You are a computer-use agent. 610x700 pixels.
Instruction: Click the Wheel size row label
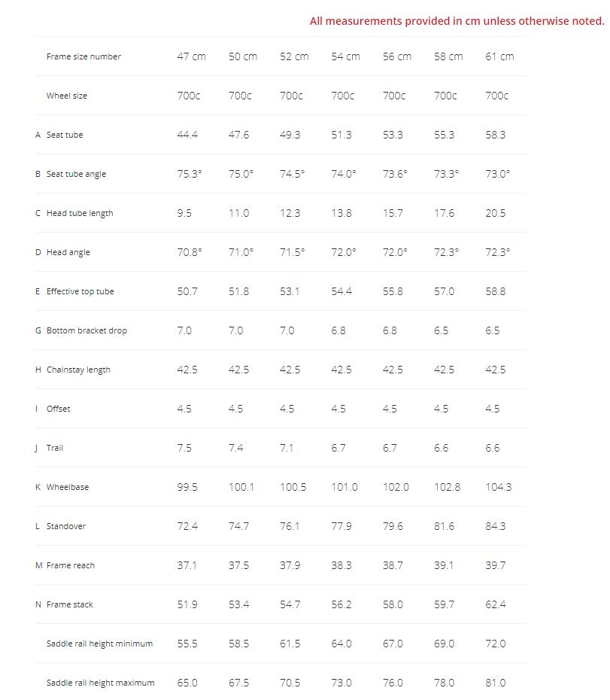pyautogui.click(x=67, y=96)
